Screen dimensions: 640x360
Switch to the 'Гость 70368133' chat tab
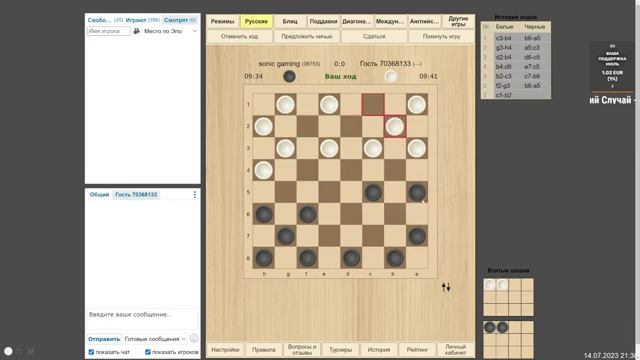136,195
